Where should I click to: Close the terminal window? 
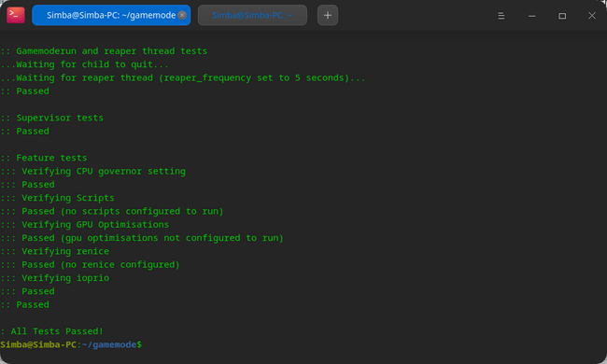pos(592,16)
